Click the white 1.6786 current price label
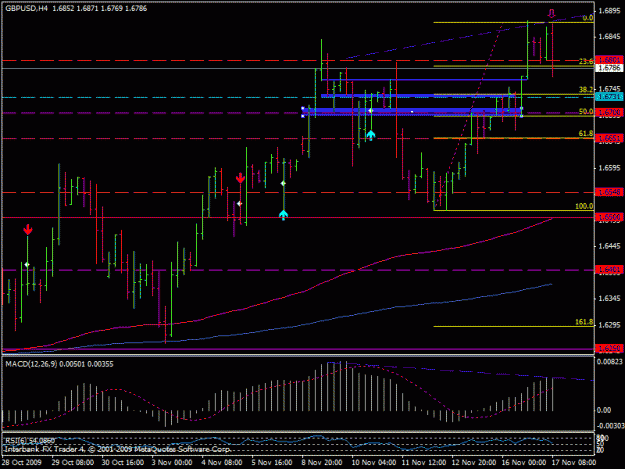This screenshot has height=469, width=625. (x=609, y=68)
